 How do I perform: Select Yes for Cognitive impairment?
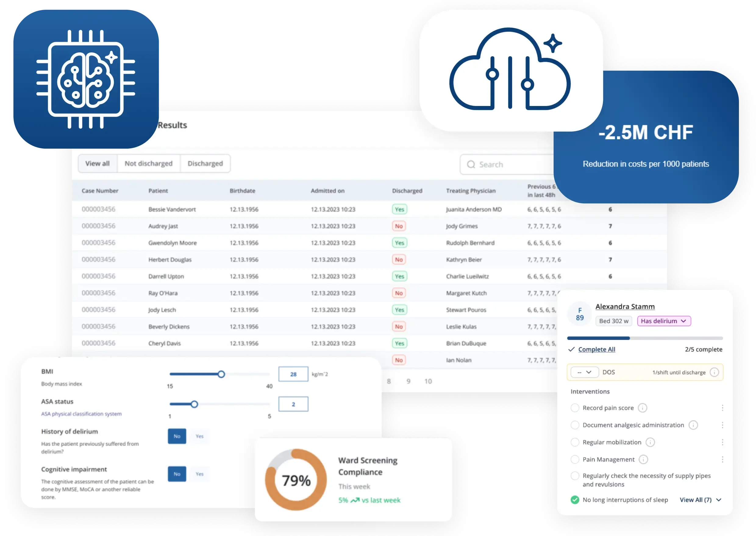point(199,474)
